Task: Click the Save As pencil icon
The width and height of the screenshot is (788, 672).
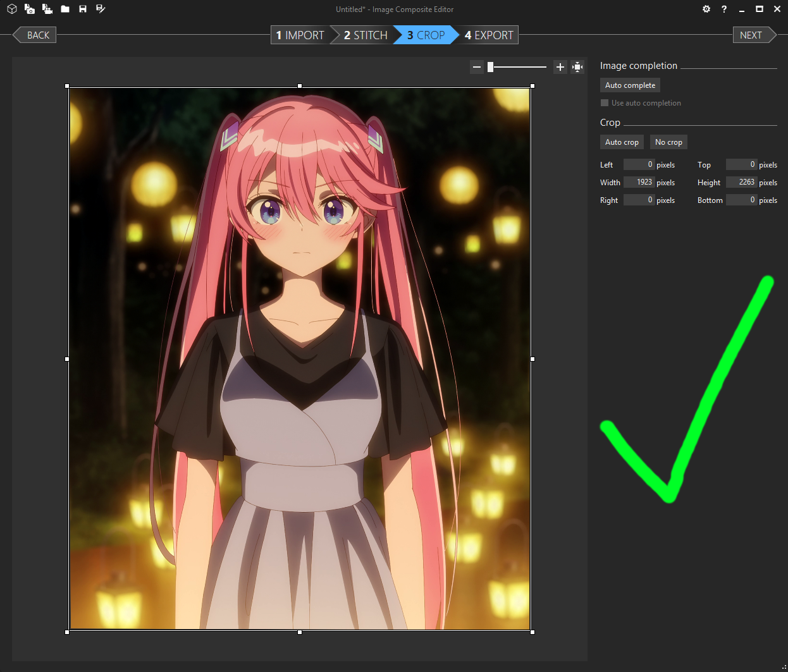Action: [101, 9]
